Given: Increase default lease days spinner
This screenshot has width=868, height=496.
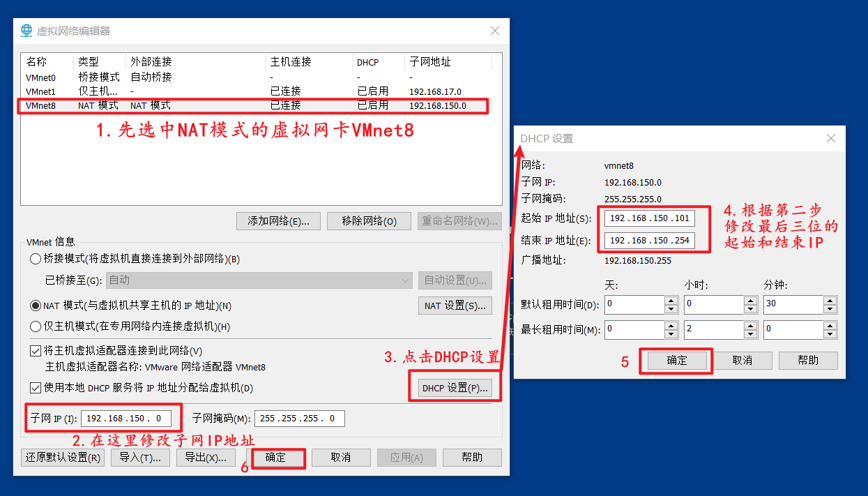Looking at the screenshot, I should point(671,301).
